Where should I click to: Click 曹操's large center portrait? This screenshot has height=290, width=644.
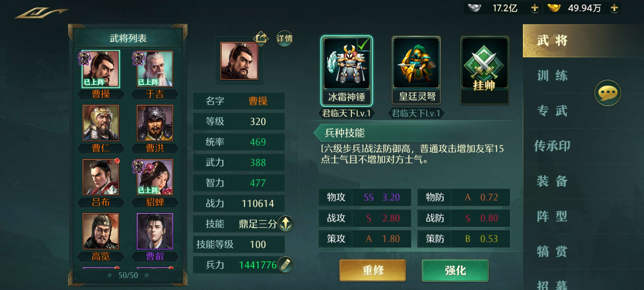(239, 61)
